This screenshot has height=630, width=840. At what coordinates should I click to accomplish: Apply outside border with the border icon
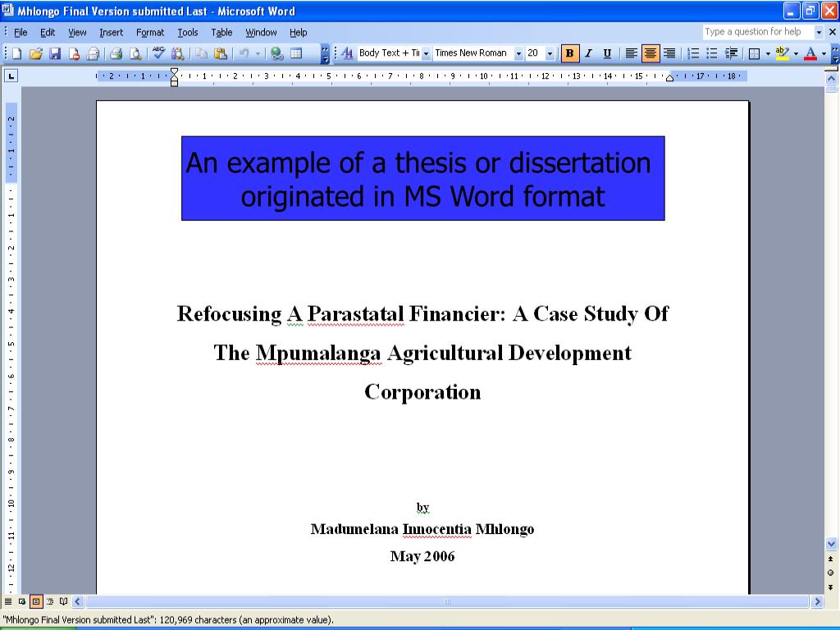coord(755,53)
